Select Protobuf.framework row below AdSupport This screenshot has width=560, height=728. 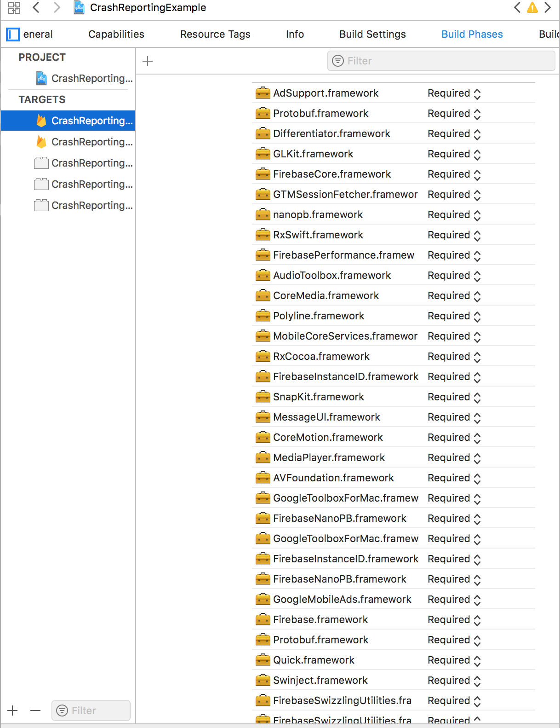[x=394, y=113]
